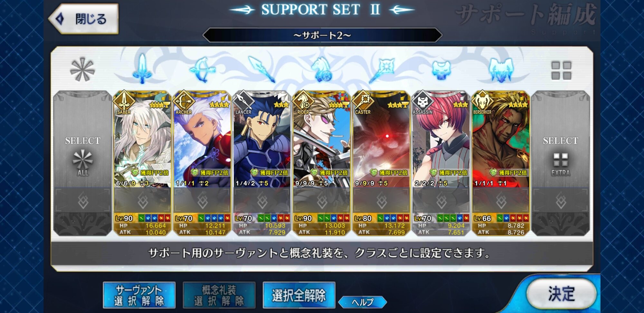The image size is (644, 313).
Task: Select the Berserker class beast icon
Action: pos(501,69)
